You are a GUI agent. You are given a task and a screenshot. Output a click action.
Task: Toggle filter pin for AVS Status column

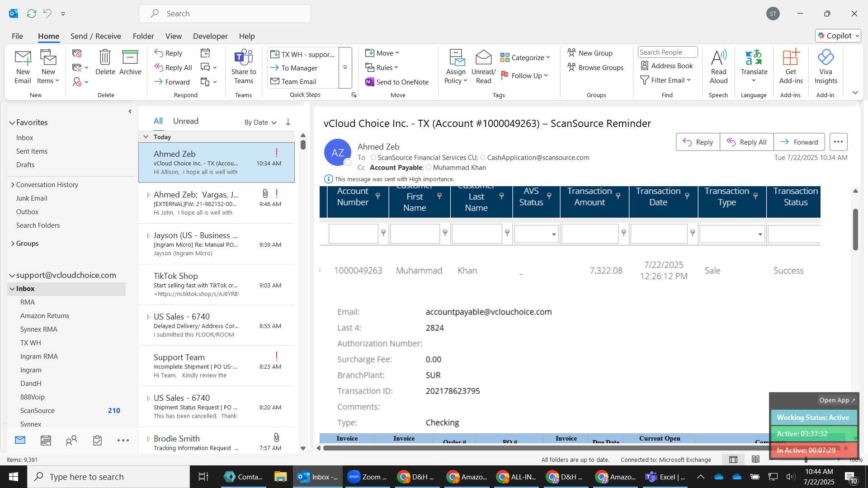coord(549,196)
